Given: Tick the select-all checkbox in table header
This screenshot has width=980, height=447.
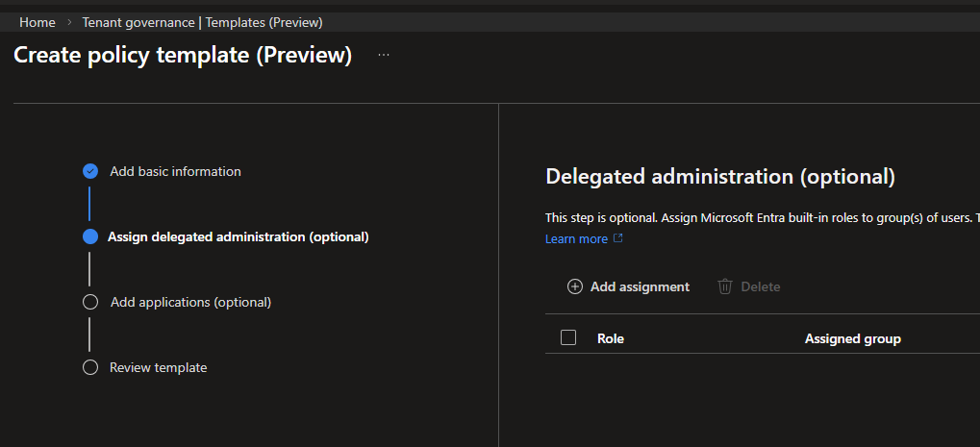Looking at the screenshot, I should (568, 337).
